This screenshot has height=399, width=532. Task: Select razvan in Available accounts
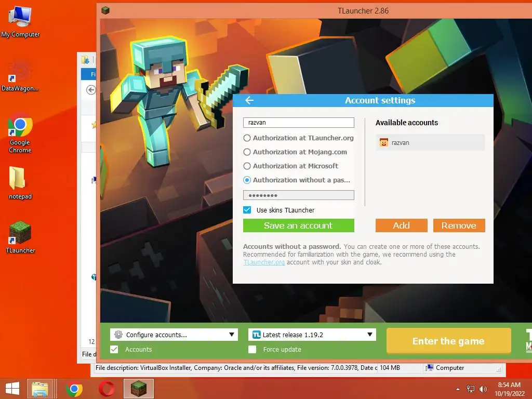[430, 142]
